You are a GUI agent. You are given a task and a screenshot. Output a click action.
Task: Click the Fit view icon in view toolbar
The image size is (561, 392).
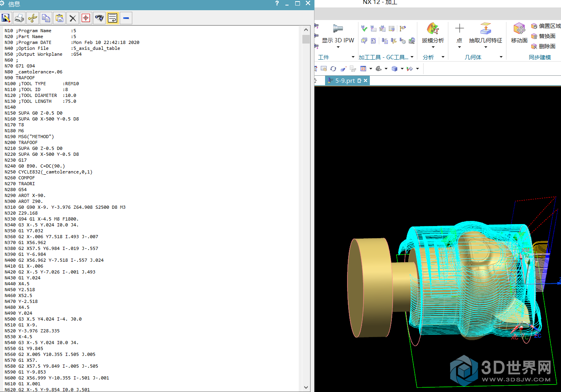click(363, 69)
